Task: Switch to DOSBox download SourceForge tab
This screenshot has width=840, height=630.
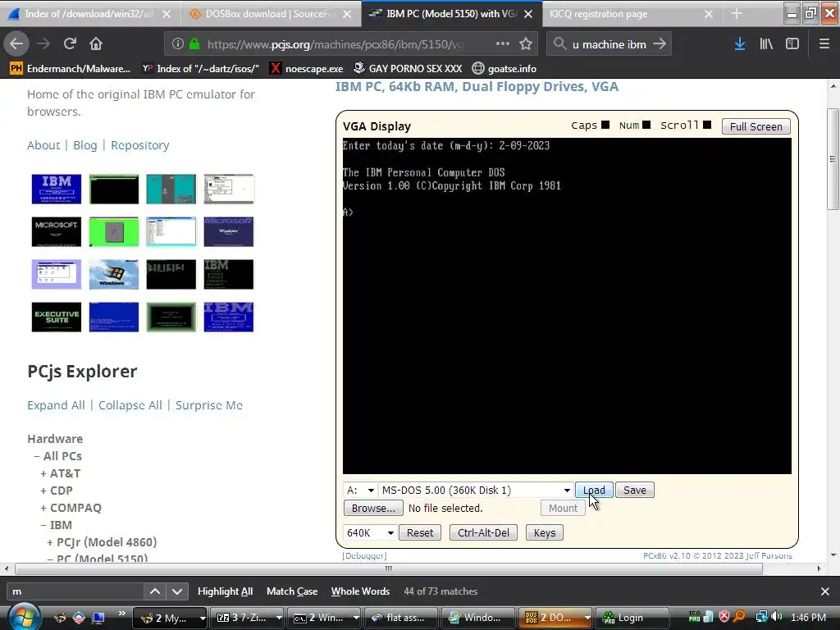Action: tap(270, 14)
